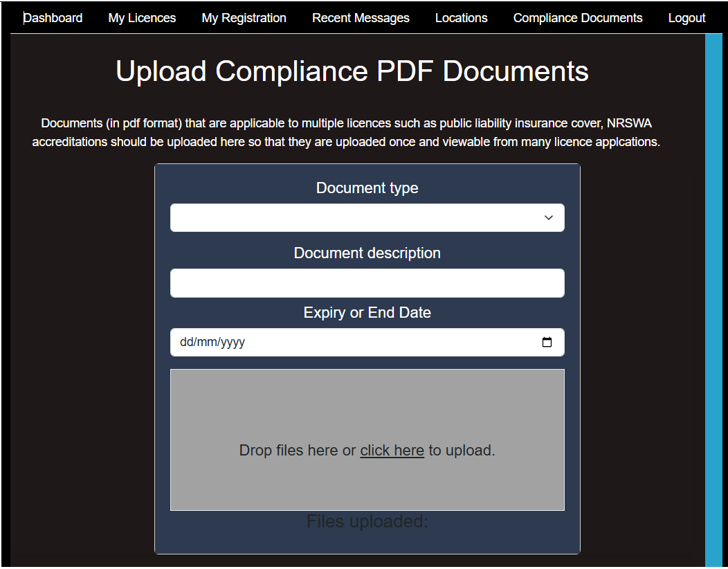Navigate to the Dashboard menu item
This screenshot has width=728, height=569.
click(x=53, y=18)
